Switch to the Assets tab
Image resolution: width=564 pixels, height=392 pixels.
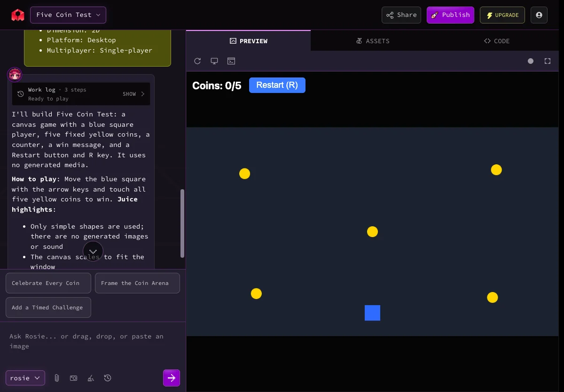[373, 41]
